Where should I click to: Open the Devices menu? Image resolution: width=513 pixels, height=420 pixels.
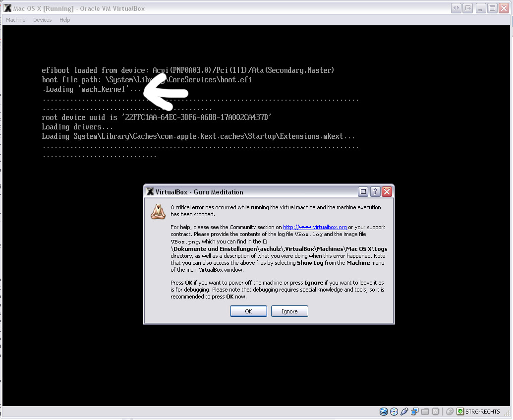[43, 20]
